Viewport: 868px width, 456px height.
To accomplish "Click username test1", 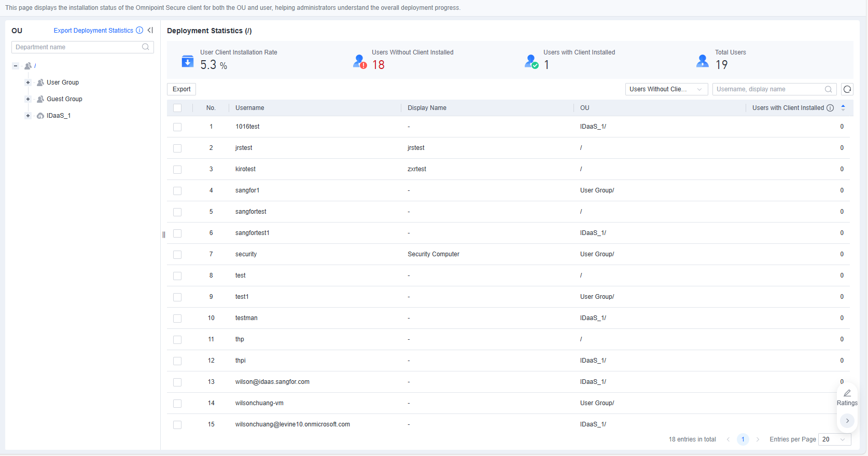I will click(x=242, y=297).
